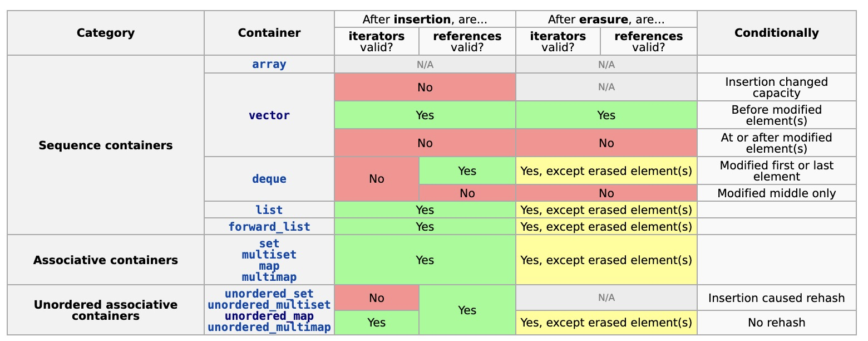The width and height of the screenshot is (868, 341).
Task: Select the Unordered associative containers label
Action: pyautogui.click(x=106, y=310)
